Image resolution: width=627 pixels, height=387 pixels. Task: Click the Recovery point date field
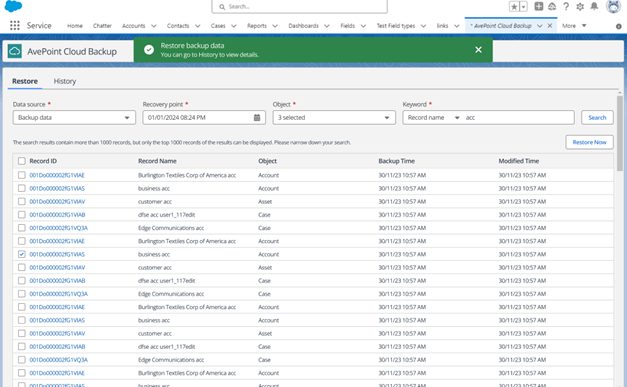204,118
